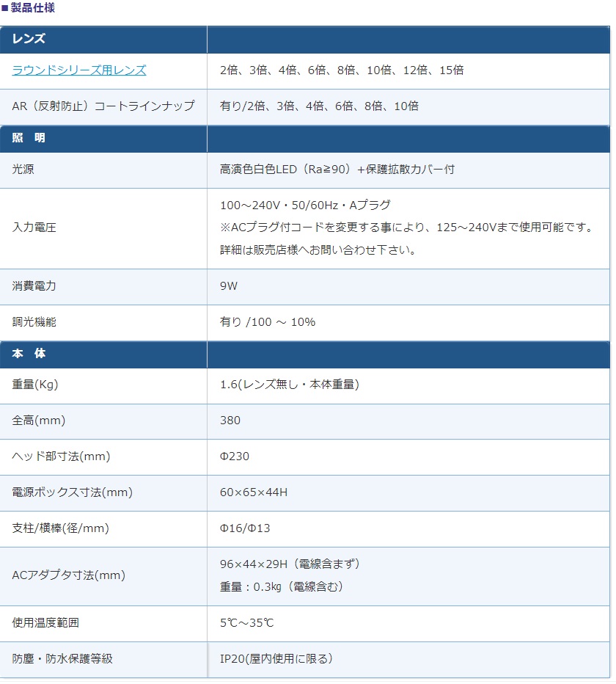The height and width of the screenshot is (684, 616).
Task: Click the Φ16/Φ13 value
Action: [245, 528]
